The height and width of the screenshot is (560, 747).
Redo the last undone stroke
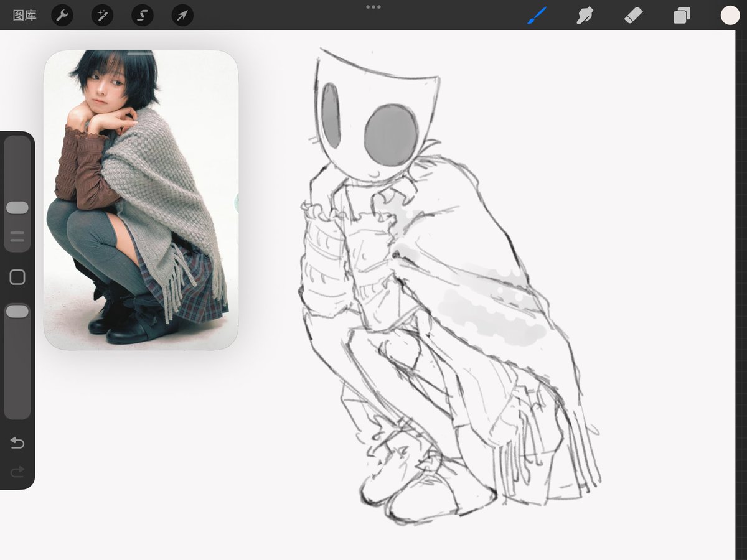tap(17, 472)
